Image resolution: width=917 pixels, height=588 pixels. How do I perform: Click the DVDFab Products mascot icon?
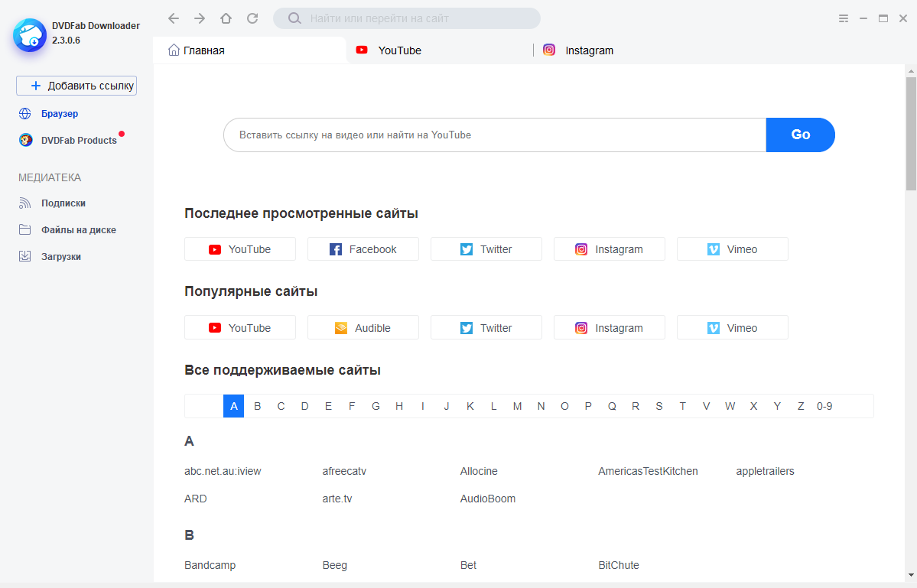tap(26, 140)
